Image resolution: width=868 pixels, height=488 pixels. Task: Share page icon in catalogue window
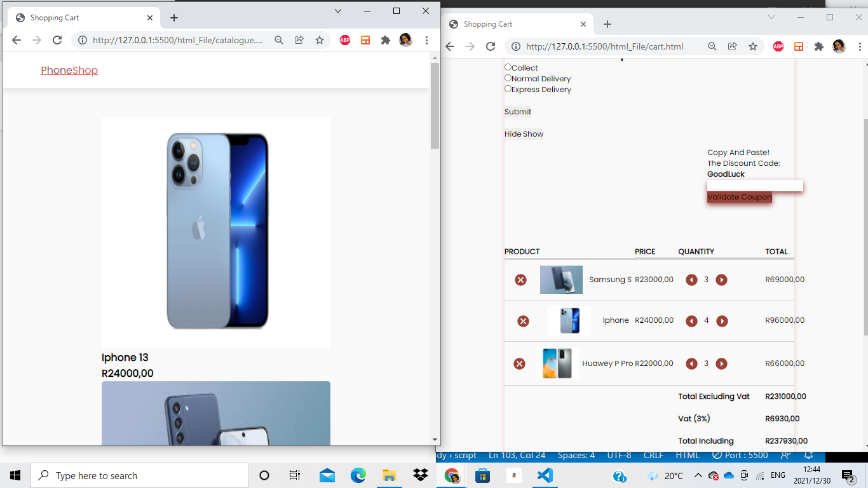point(299,40)
